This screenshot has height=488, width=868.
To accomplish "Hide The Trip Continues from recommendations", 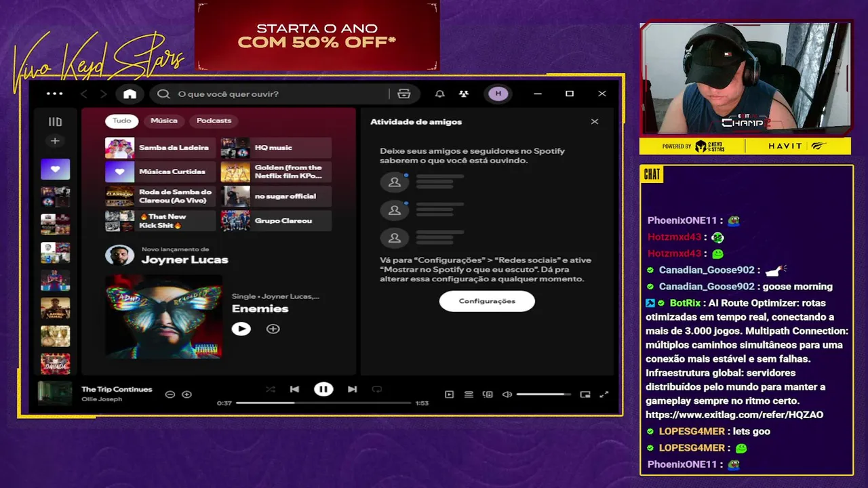I will (170, 394).
